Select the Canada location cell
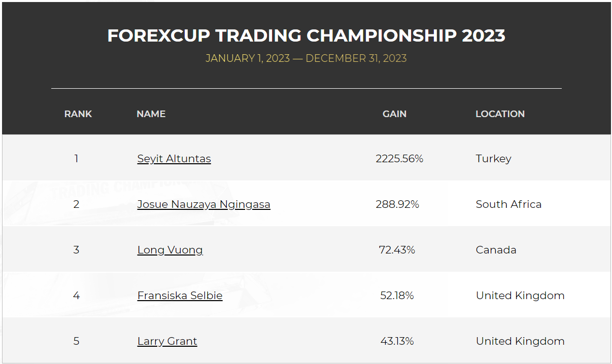 (x=496, y=250)
